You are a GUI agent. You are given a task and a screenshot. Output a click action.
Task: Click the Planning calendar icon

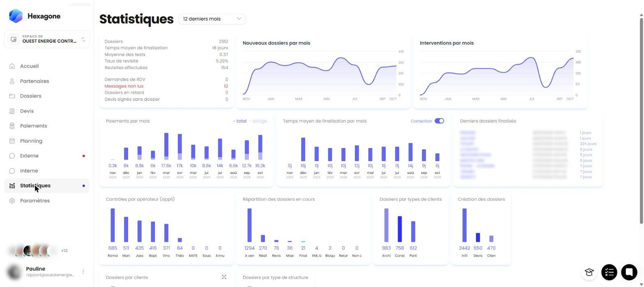click(12, 141)
